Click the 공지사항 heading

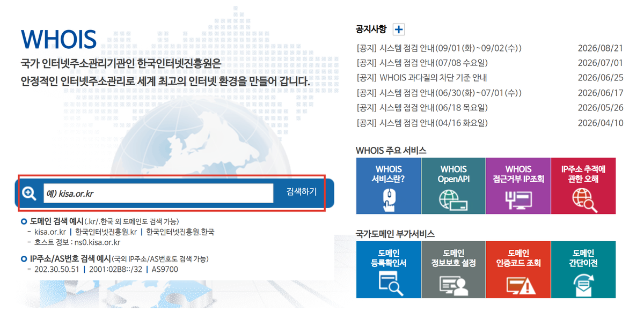click(x=371, y=29)
